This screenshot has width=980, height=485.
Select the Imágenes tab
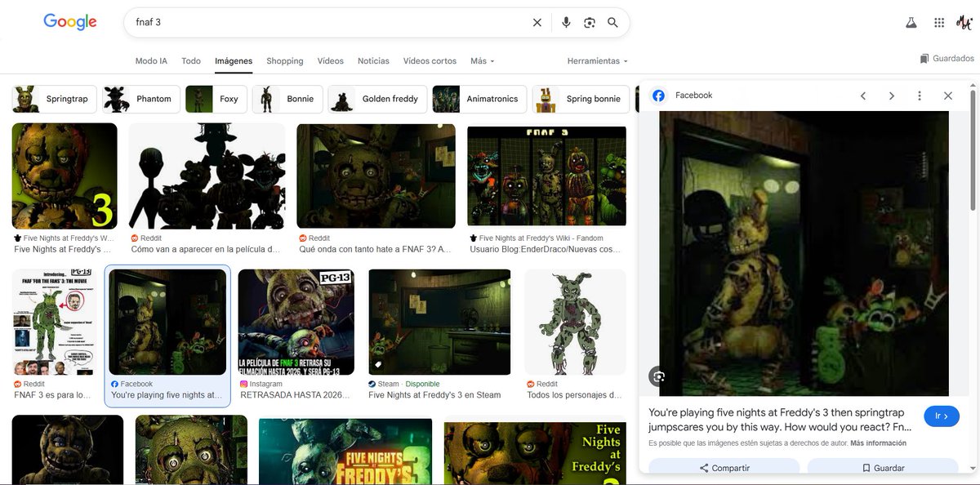(x=234, y=61)
